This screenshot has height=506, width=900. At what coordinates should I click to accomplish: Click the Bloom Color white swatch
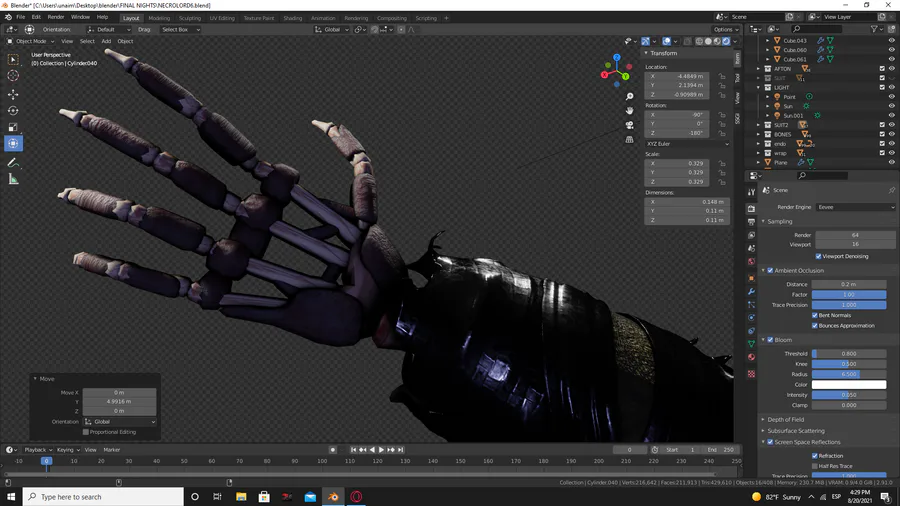848,385
